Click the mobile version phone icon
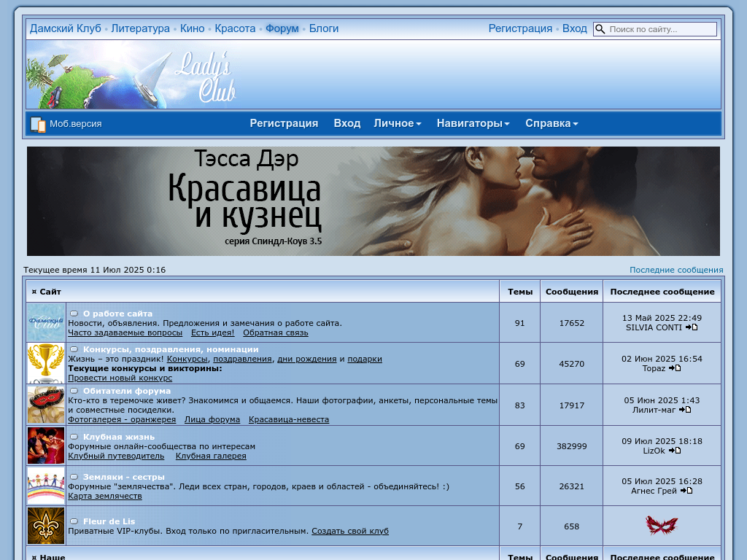This screenshot has width=747, height=560. click(38, 125)
